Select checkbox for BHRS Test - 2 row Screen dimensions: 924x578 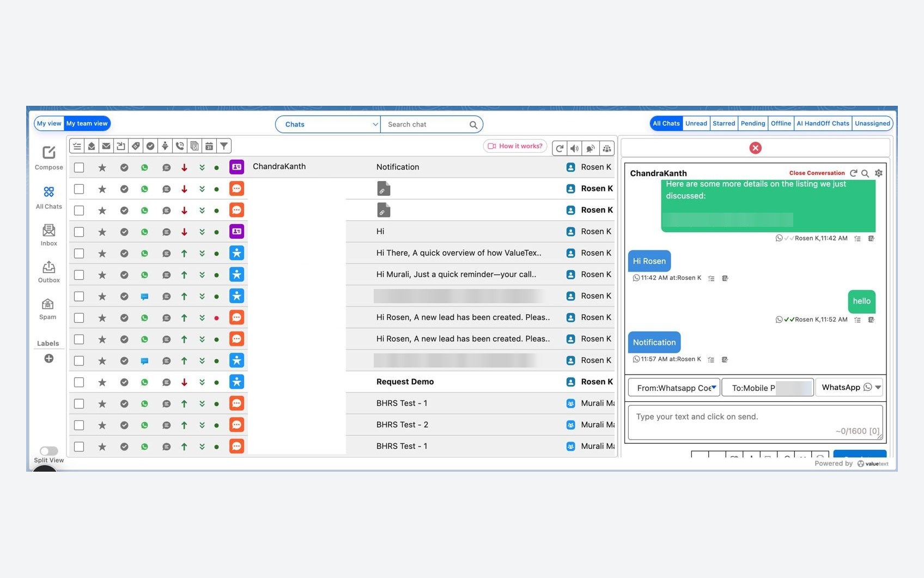click(x=79, y=425)
